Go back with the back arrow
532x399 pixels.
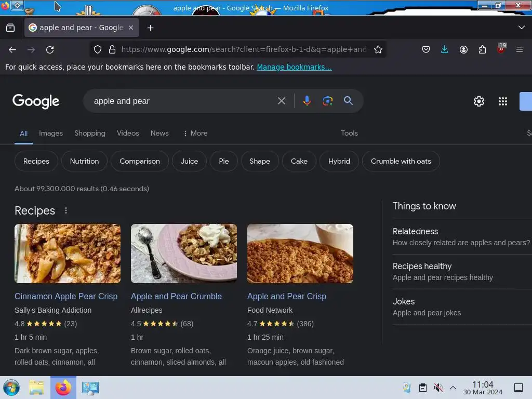click(12, 49)
